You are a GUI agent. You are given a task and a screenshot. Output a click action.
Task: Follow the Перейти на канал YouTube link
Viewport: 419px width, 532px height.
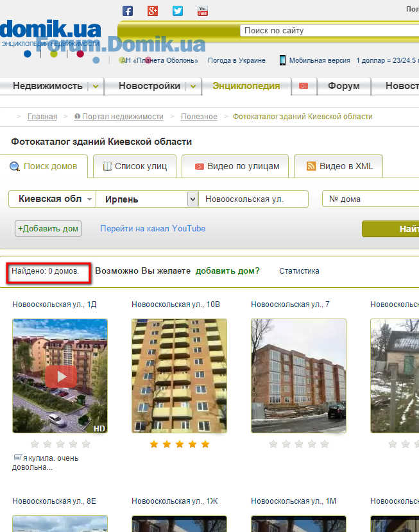pyautogui.click(x=153, y=229)
